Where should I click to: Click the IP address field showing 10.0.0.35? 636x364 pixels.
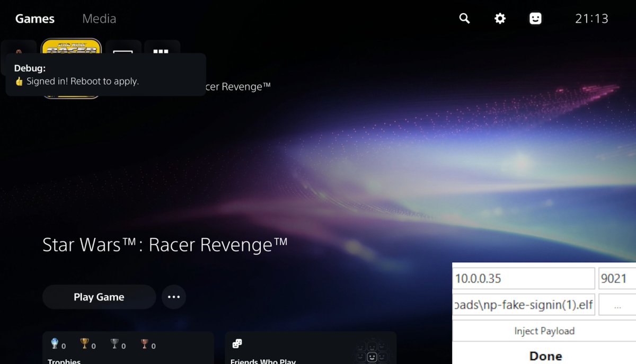click(x=524, y=278)
